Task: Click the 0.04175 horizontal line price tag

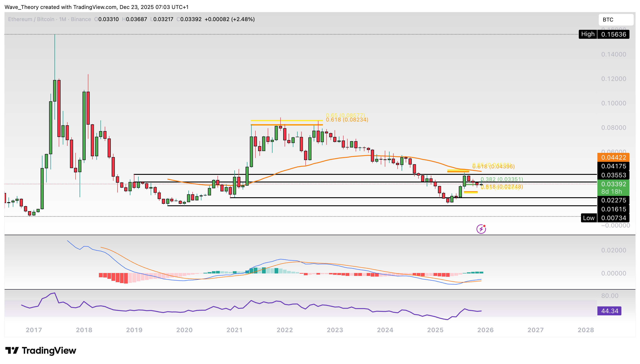Action: pos(613,166)
